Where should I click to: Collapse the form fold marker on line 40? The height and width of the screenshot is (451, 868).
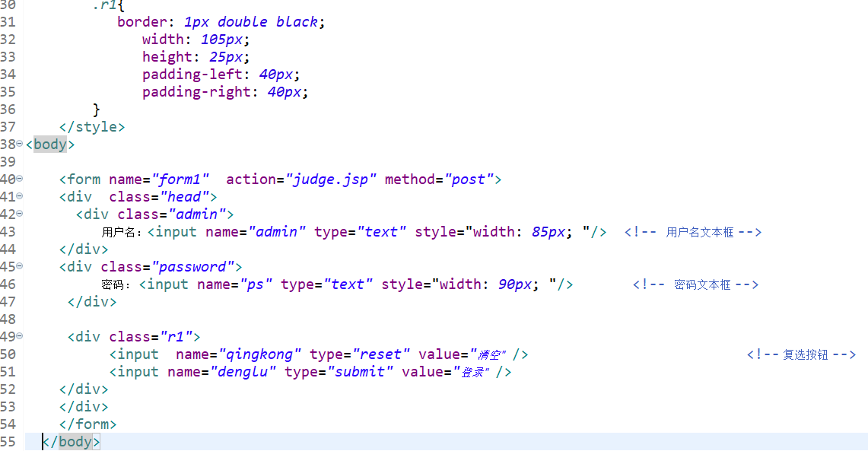[x=20, y=179]
